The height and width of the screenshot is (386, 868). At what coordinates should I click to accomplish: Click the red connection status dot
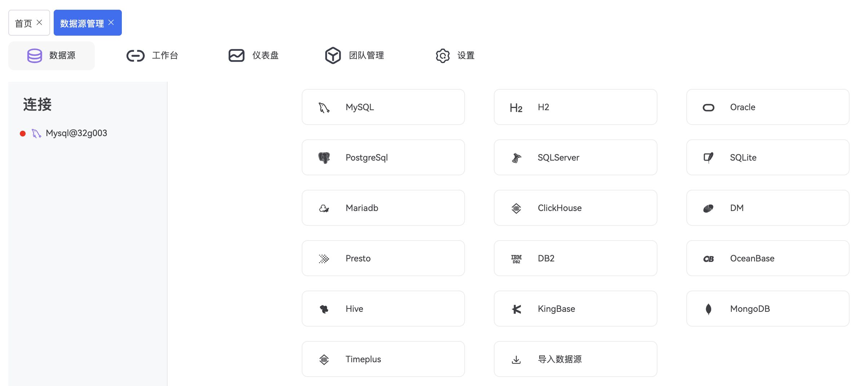(23, 134)
